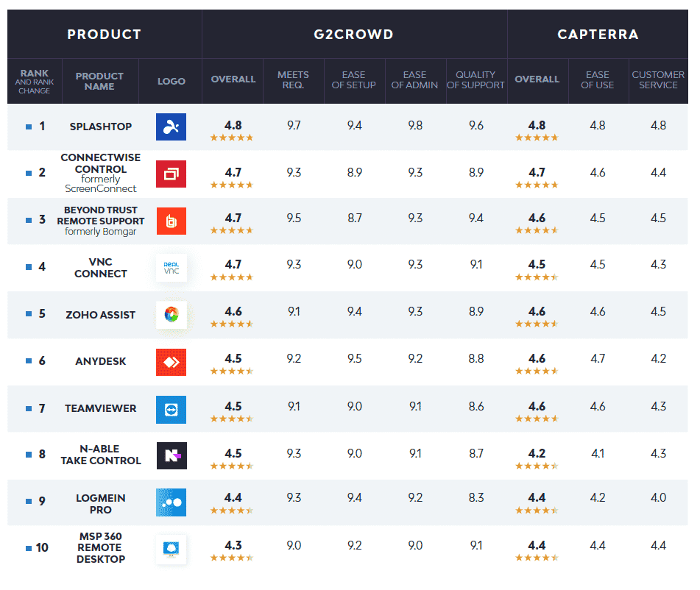Click the Ease of Setup column header
Image resolution: width=700 pixels, height=590 pixels.
click(353, 80)
